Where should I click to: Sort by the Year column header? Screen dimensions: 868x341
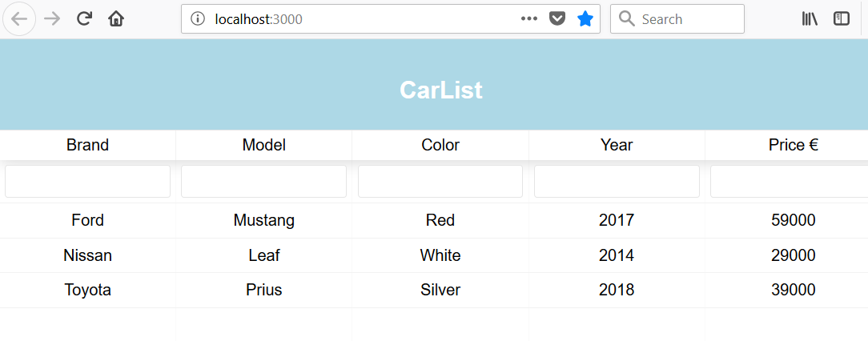[x=617, y=145]
